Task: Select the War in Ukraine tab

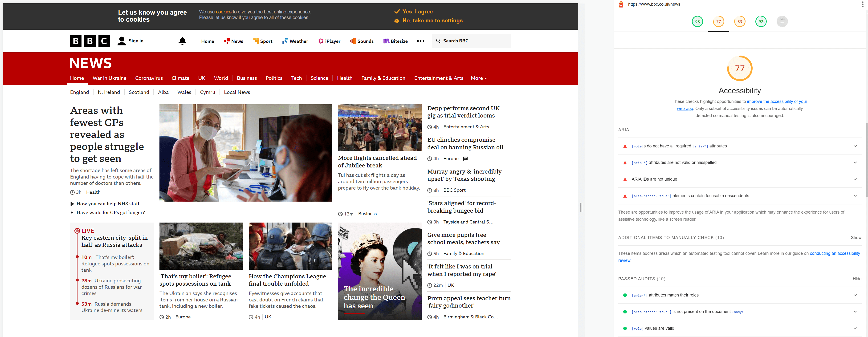Action: [109, 78]
